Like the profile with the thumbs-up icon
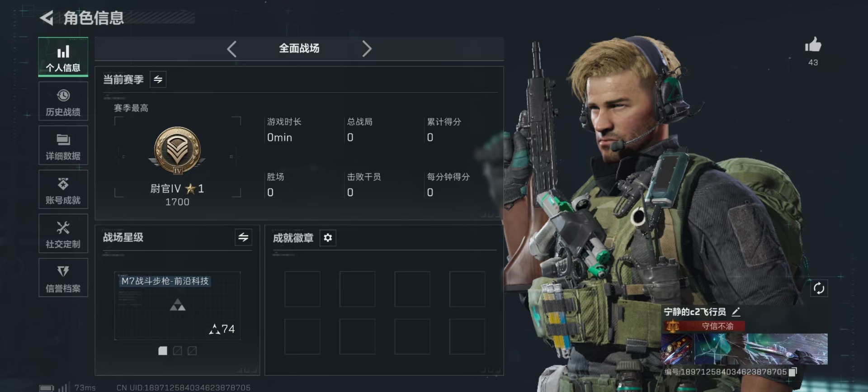This screenshot has width=868, height=392. 813,45
